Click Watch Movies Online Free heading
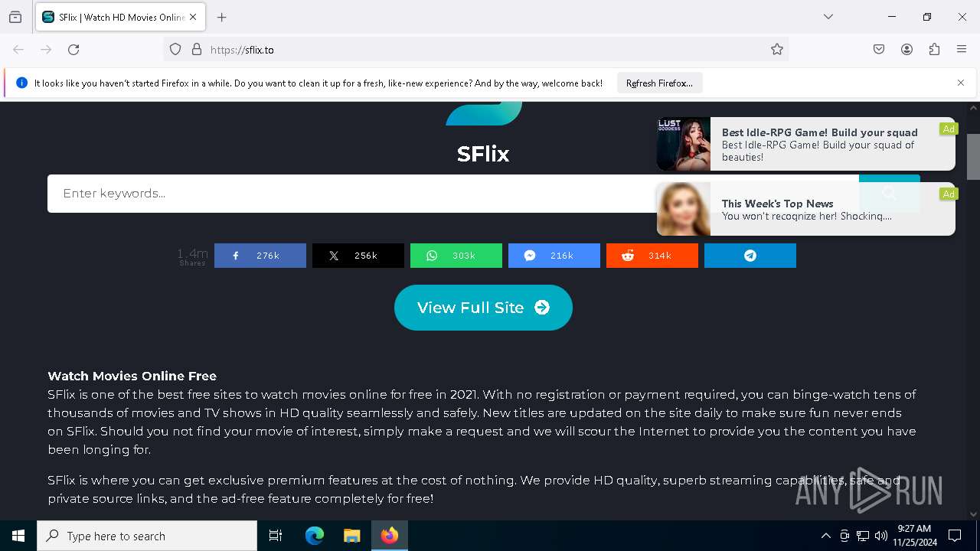Viewport: 980px width, 551px height. tap(132, 376)
